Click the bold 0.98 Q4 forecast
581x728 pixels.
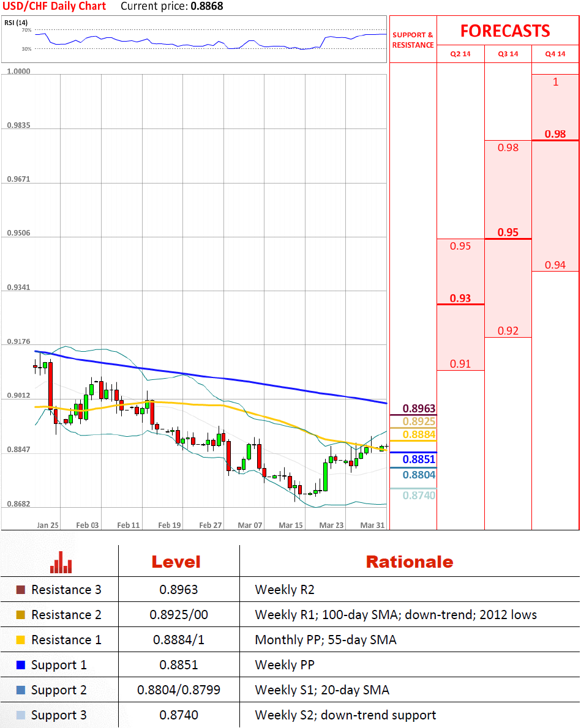pyautogui.click(x=555, y=134)
